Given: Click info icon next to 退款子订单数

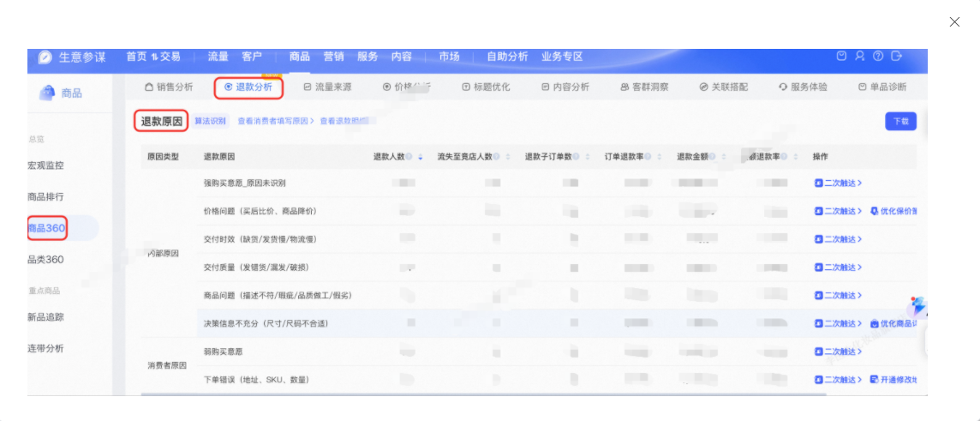Looking at the screenshot, I should 576,157.
